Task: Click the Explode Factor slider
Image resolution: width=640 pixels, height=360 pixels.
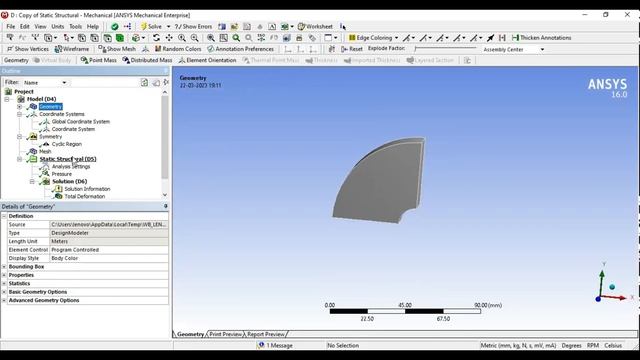Action: 445,49
